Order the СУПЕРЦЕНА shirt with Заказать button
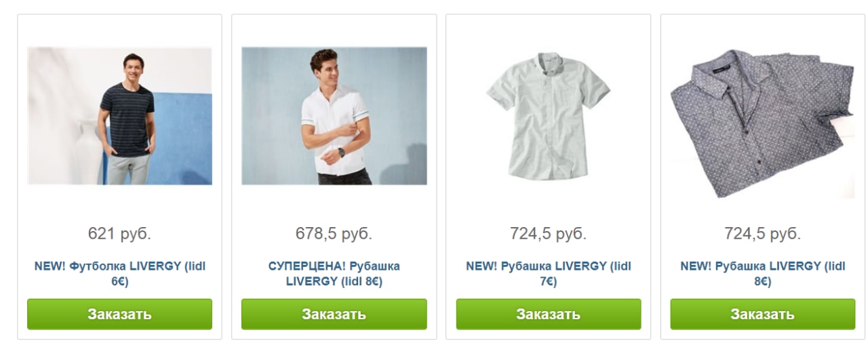The width and height of the screenshot is (868, 345). [334, 314]
